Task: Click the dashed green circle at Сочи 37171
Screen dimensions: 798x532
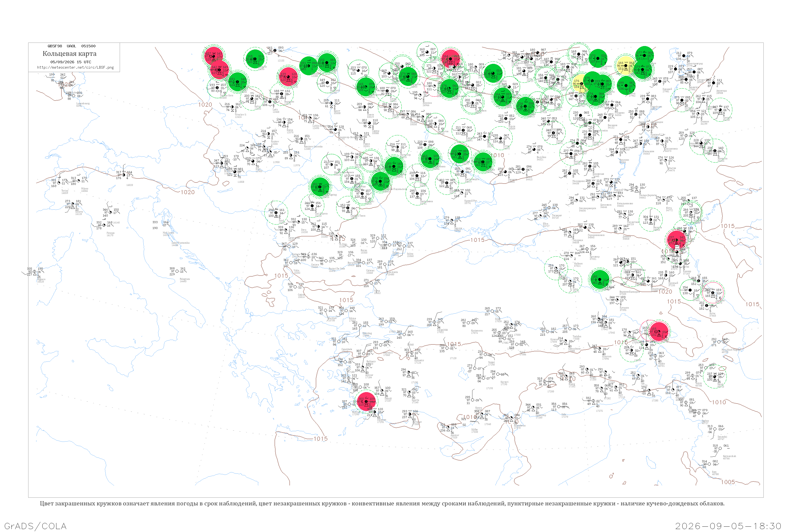Action: 570,282
